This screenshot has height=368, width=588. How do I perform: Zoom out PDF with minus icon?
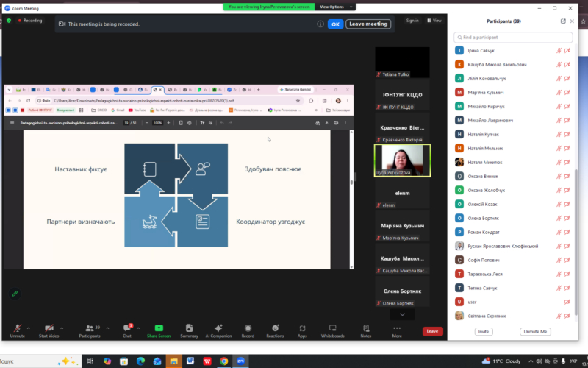click(x=147, y=123)
